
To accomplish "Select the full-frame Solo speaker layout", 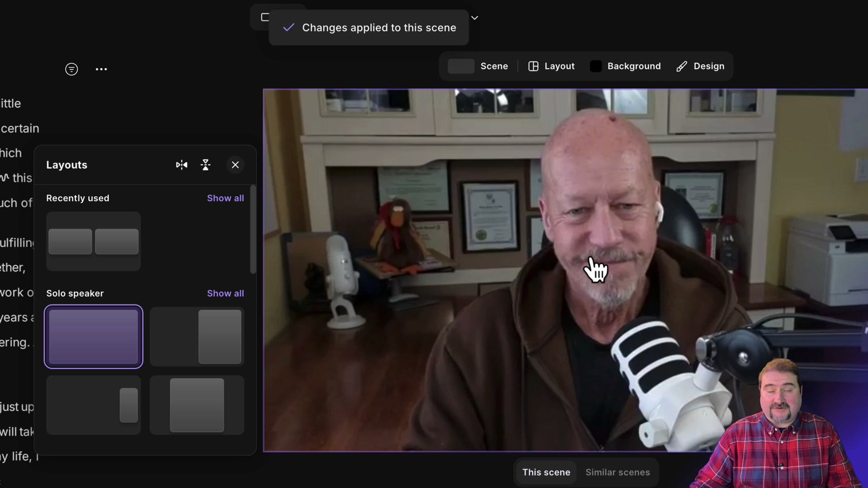I will 93,337.
